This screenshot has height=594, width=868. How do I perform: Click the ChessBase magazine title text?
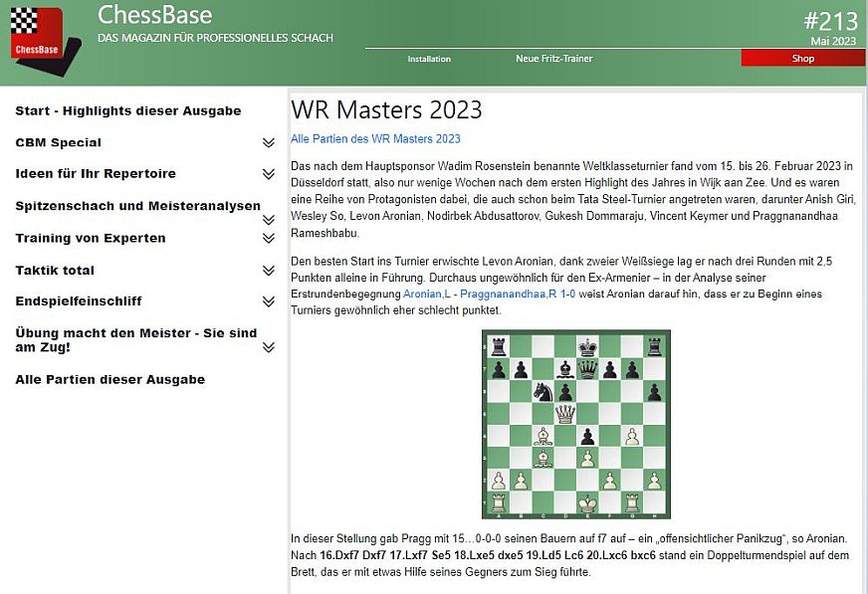click(x=154, y=15)
